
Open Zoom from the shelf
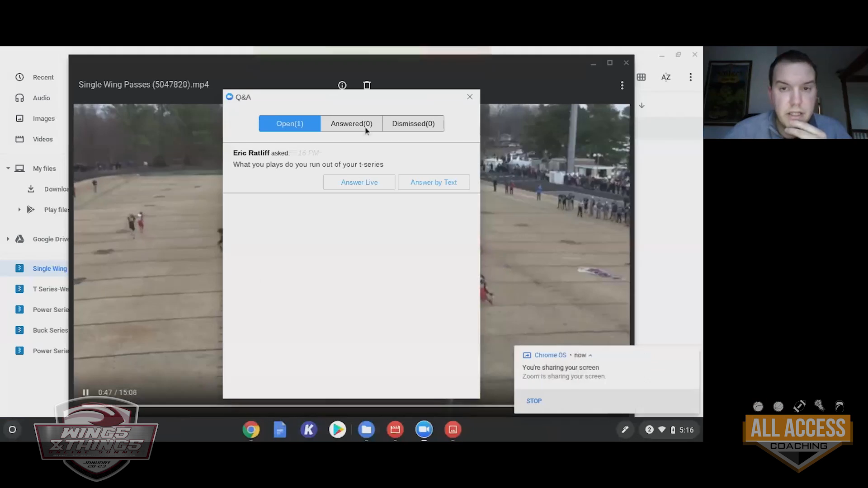[x=424, y=430]
